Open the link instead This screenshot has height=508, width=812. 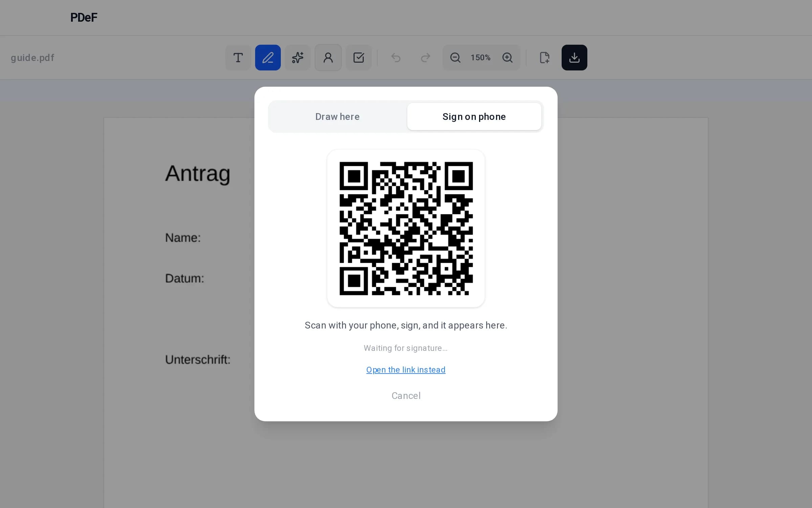click(406, 370)
